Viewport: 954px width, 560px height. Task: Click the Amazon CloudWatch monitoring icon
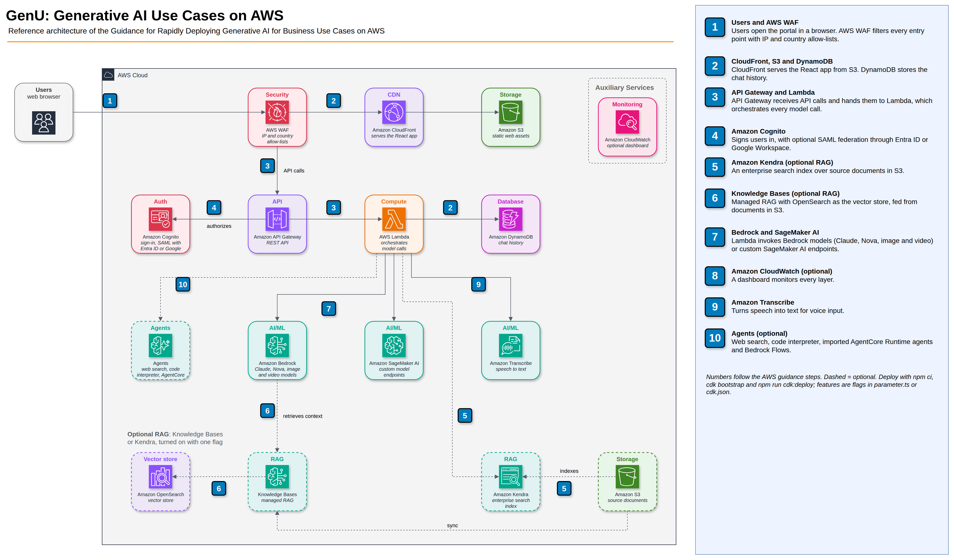(627, 122)
